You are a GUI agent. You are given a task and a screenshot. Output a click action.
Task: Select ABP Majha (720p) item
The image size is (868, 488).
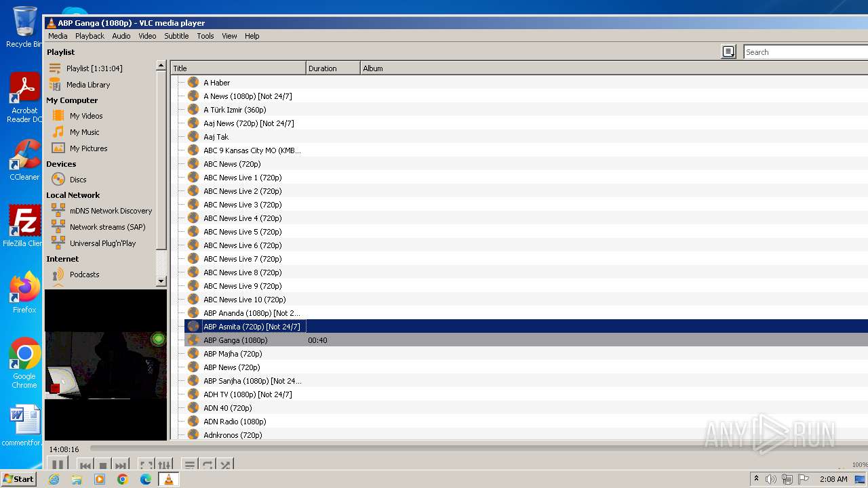point(233,354)
